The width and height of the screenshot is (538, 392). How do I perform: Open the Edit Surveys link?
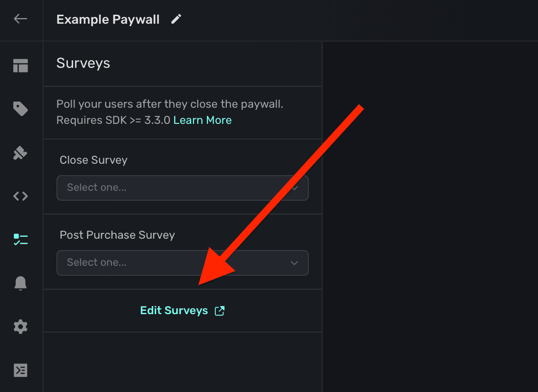pos(174,311)
